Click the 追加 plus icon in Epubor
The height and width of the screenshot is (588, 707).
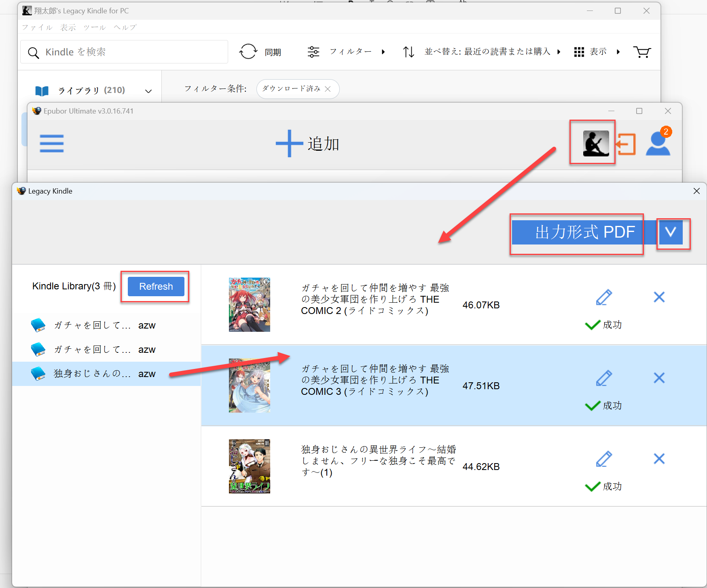[289, 143]
